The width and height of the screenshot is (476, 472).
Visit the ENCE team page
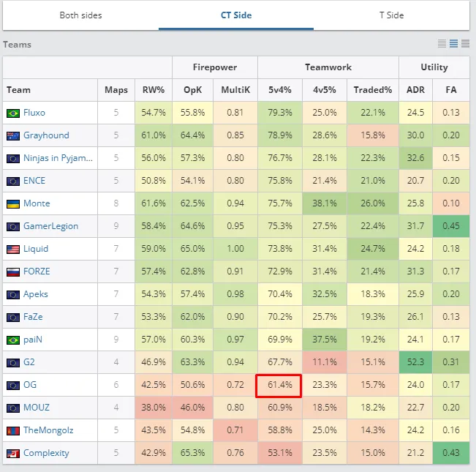[x=34, y=181]
